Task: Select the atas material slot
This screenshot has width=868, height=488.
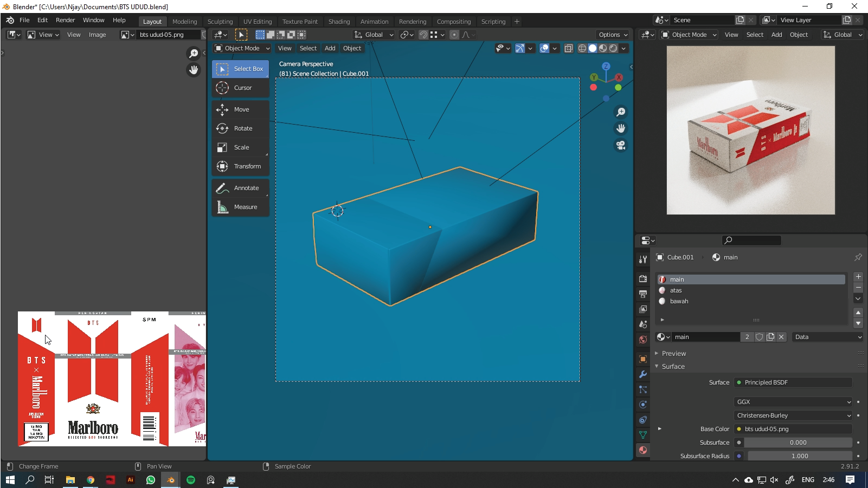Action: pos(751,290)
